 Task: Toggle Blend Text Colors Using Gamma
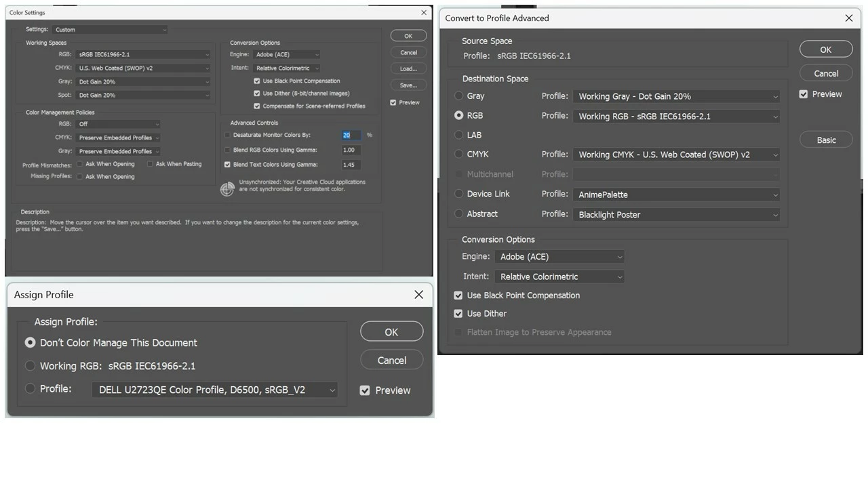click(227, 165)
